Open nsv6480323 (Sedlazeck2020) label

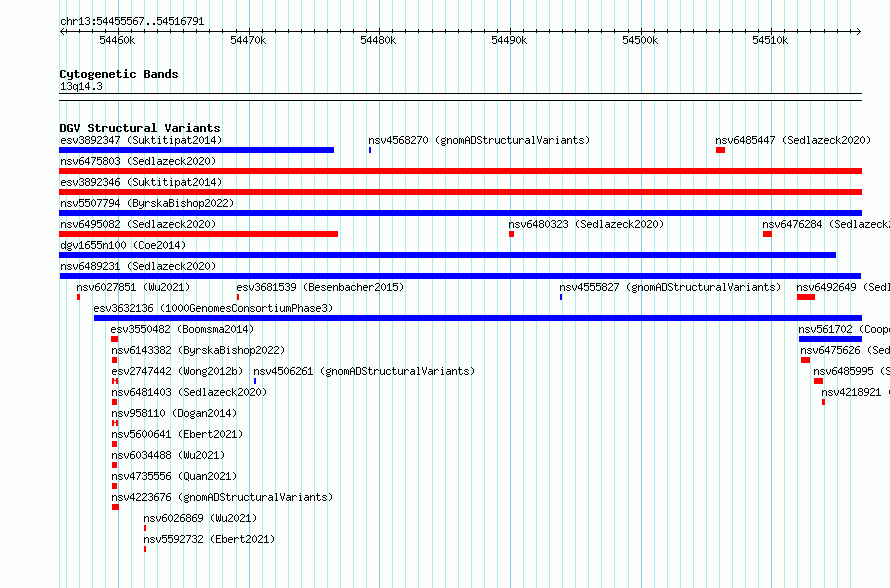point(586,224)
